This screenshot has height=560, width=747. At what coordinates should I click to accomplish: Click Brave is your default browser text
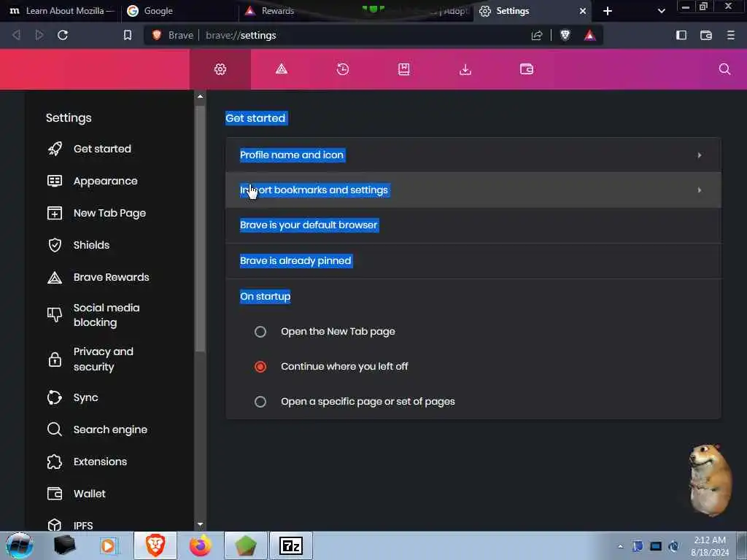309,225
